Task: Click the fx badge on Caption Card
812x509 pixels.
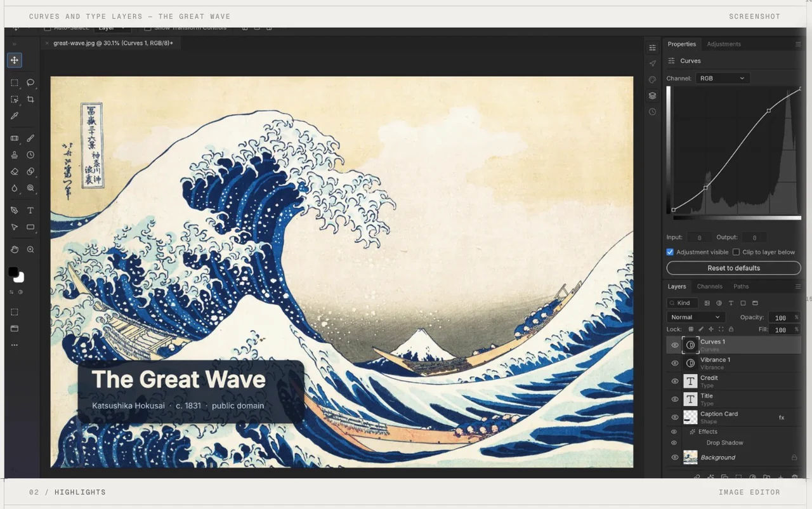Action: (x=782, y=418)
